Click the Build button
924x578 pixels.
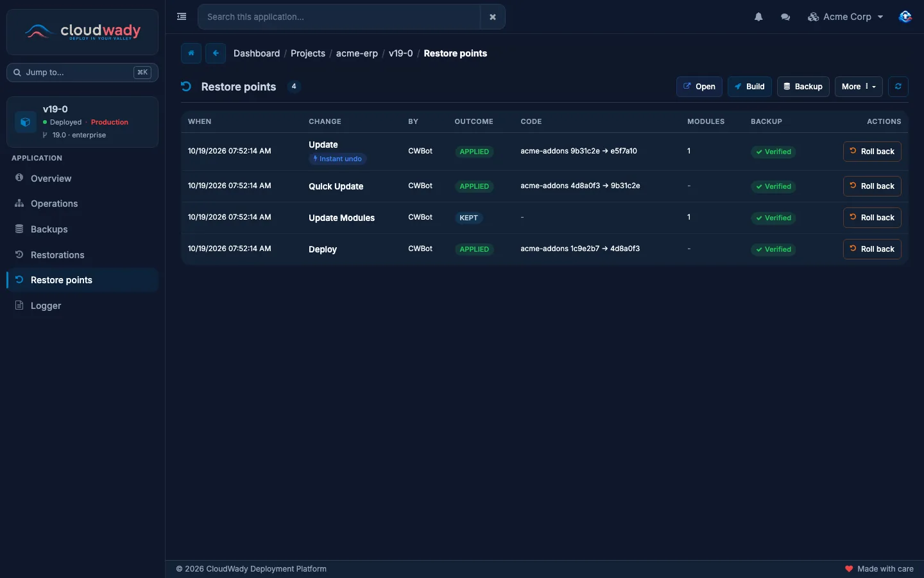pos(749,87)
